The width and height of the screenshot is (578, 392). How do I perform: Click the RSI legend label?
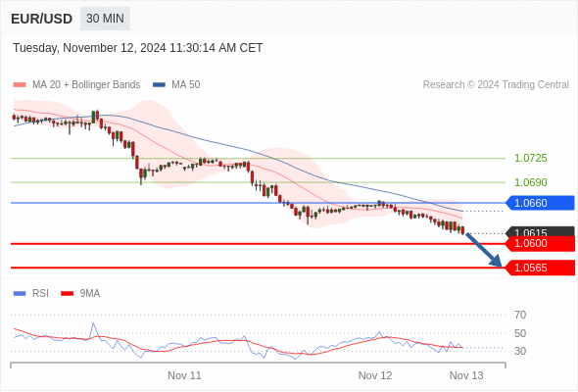tap(40, 294)
